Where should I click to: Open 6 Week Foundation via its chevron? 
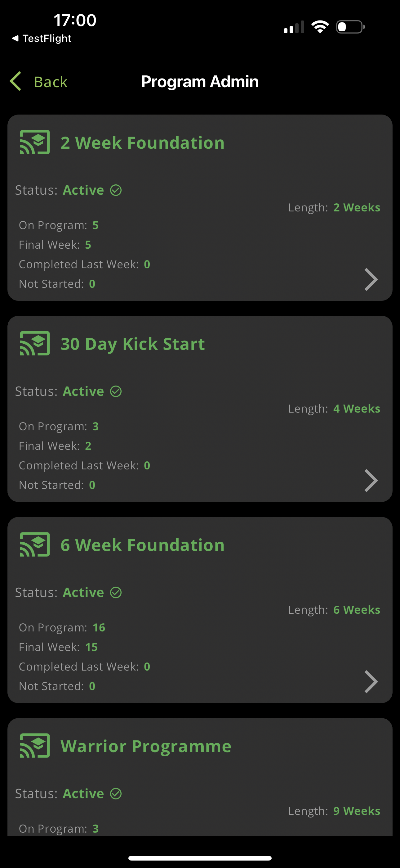371,682
